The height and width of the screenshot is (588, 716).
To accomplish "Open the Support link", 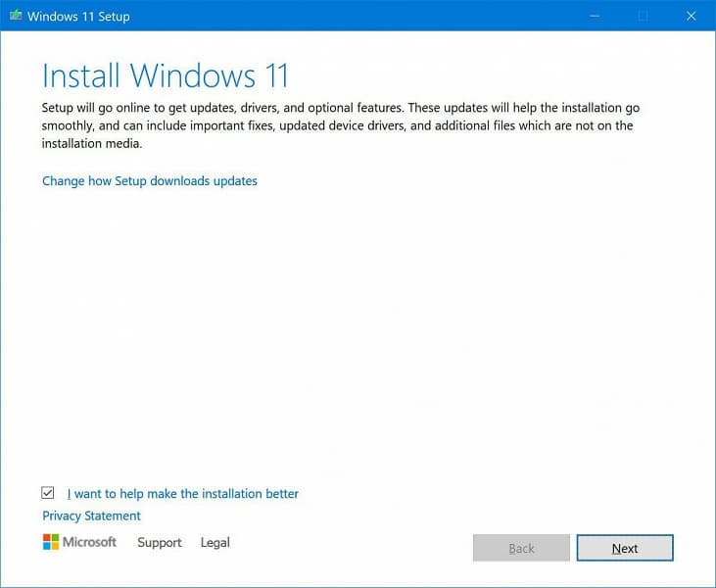I will click(160, 542).
